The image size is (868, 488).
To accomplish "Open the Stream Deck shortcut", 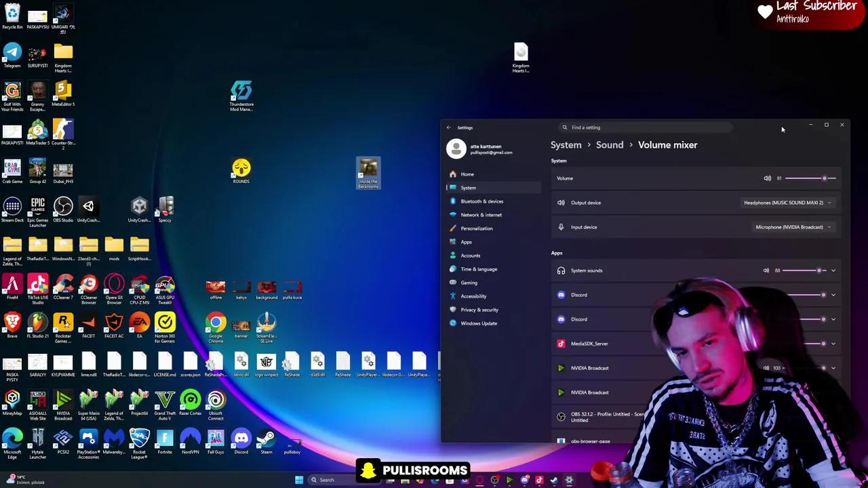I will click(12, 210).
